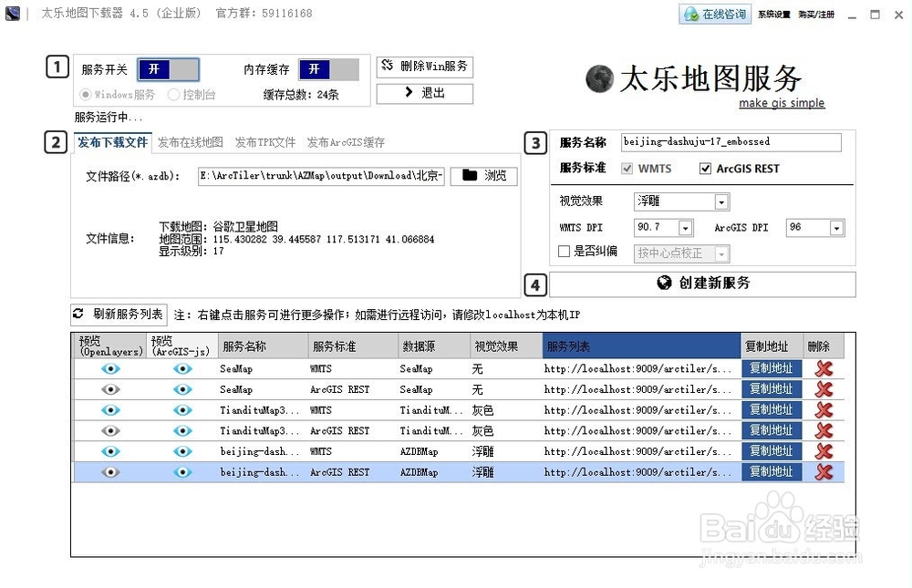
Task: Open the make gis simple link
Action: [782, 103]
